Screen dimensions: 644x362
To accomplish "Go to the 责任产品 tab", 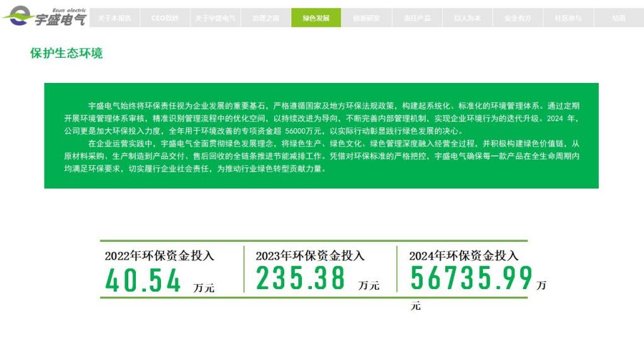I will (x=417, y=18).
